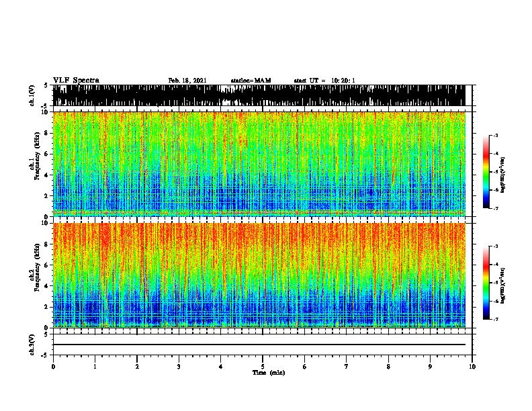Click the time axis tick label "4"
The width and height of the screenshot is (532, 411).
coord(221,367)
